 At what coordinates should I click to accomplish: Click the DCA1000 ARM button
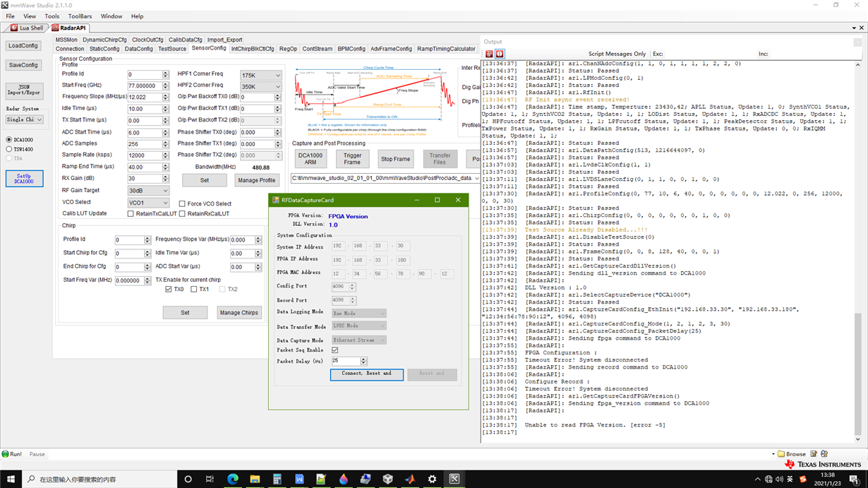click(x=310, y=159)
